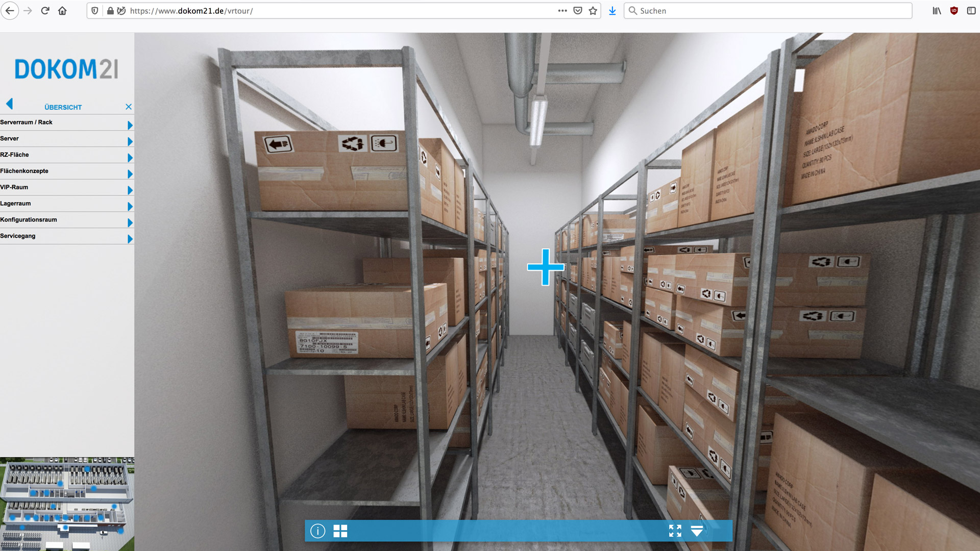Toggle fullscreen mode in the tour toolbar

(x=675, y=531)
